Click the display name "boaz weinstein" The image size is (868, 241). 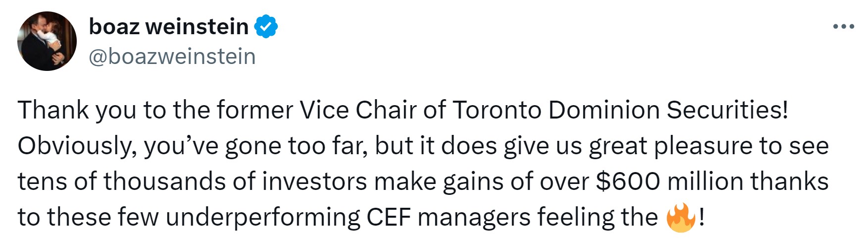click(x=168, y=26)
